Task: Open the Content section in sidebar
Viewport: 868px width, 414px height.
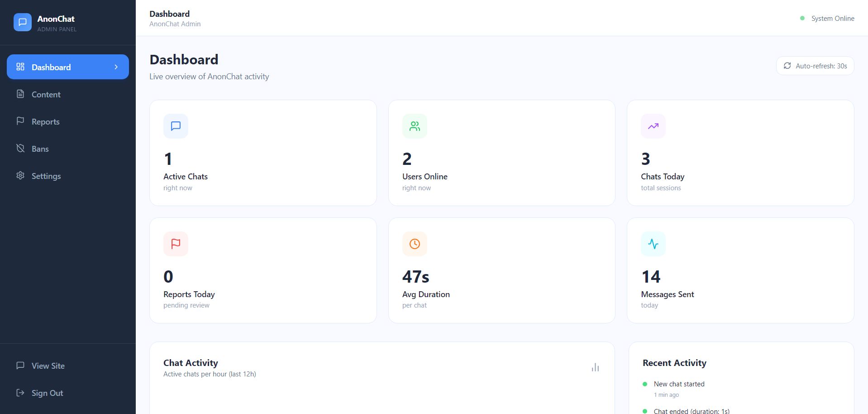Action: pos(46,94)
